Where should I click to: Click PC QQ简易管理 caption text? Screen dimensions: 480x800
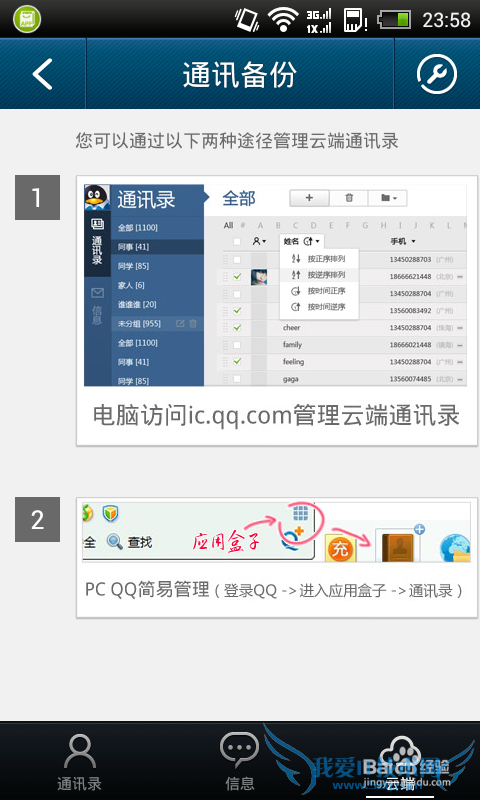pyautogui.click(x=147, y=590)
